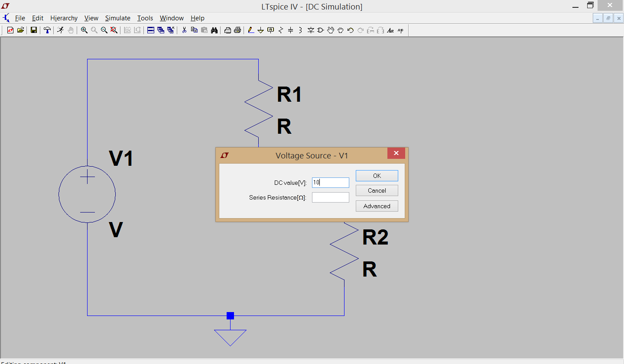Open the Simulate menu
The image size is (624, 364).
coord(117,18)
